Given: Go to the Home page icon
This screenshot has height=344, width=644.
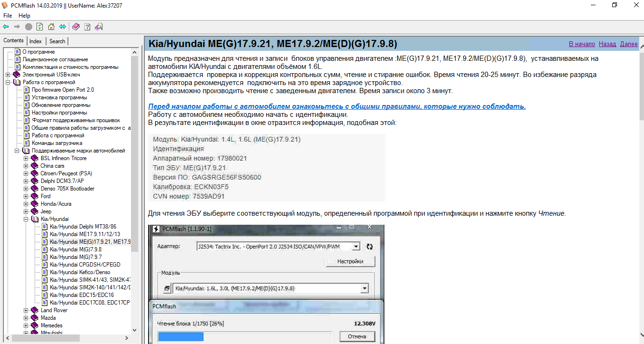Looking at the screenshot, I should click(51, 27).
